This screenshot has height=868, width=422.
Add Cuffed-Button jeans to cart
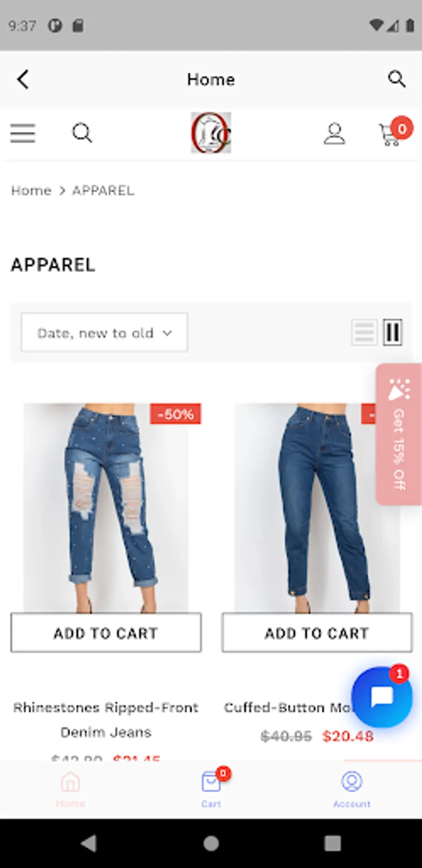[317, 633]
